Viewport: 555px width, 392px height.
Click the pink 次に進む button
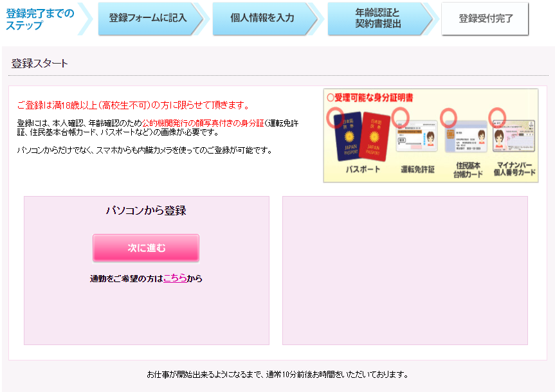(x=146, y=247)
